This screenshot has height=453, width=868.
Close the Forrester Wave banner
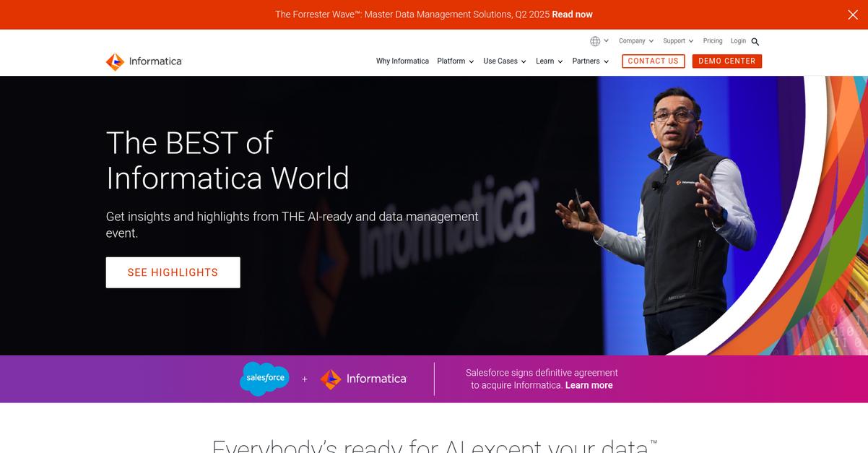point(853,14)
